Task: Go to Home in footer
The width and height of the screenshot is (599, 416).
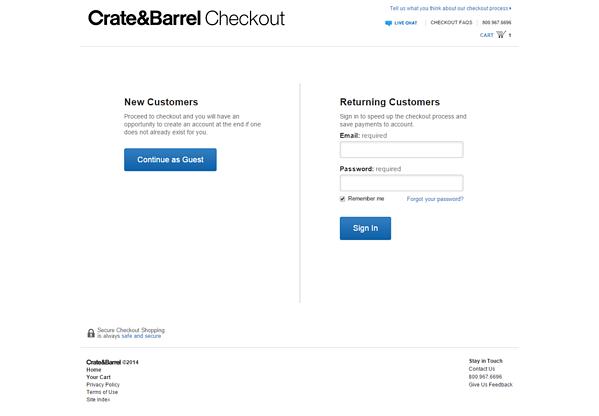Action: tap(94, 370)
